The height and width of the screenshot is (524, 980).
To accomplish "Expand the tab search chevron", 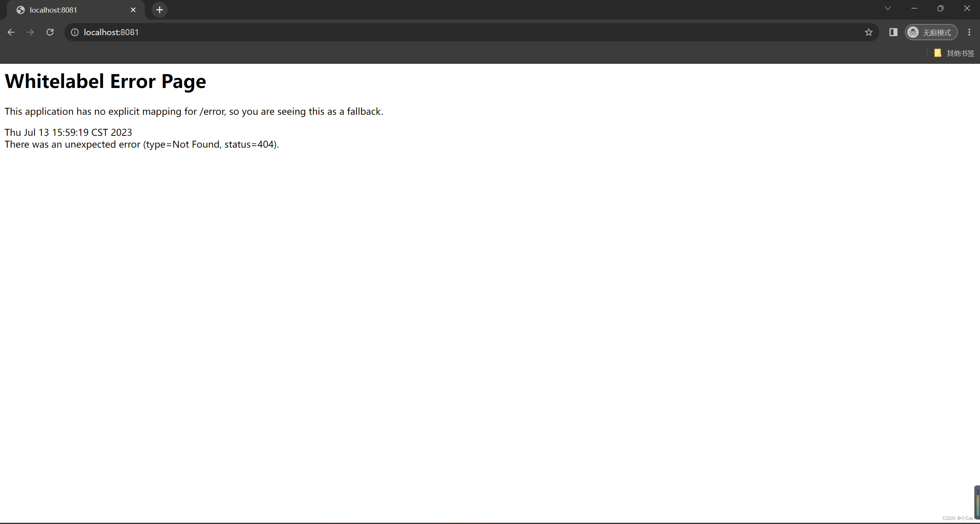I will tap(888, 8).
